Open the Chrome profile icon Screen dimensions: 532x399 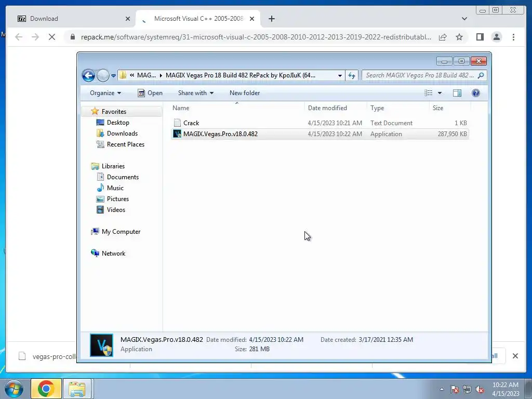(x=496, y=37)
